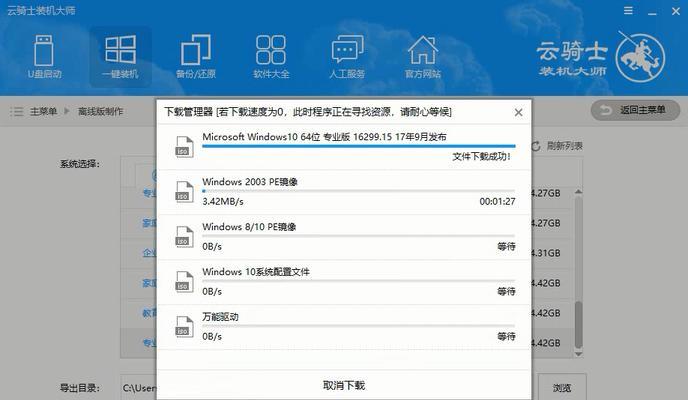Select the 一键装机 toolbar icon

[120, 57]
